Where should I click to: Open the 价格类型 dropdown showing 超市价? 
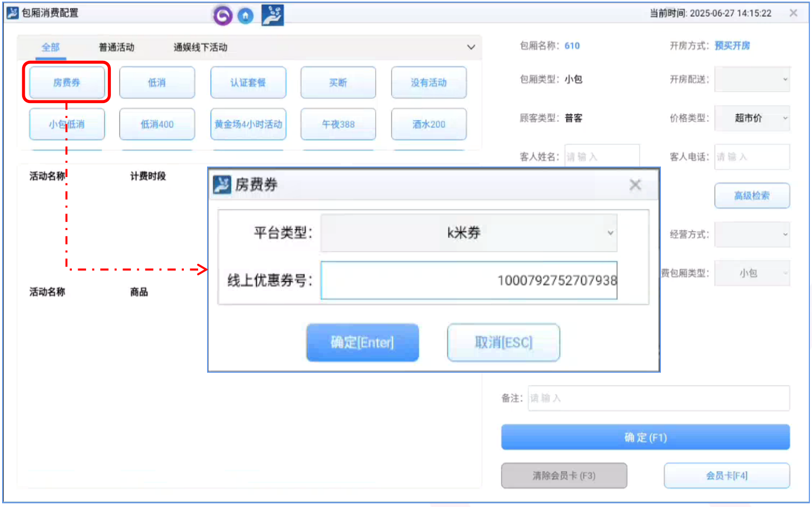pos(752,118)
